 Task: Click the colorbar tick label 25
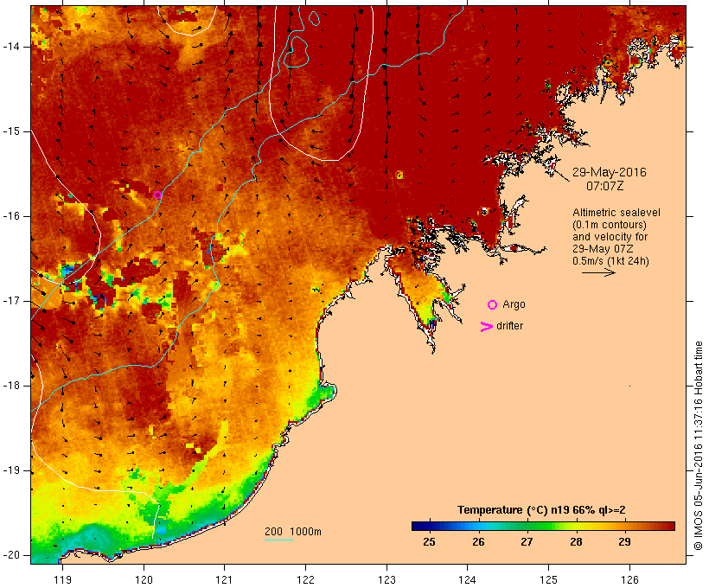(x=429, y=542)
